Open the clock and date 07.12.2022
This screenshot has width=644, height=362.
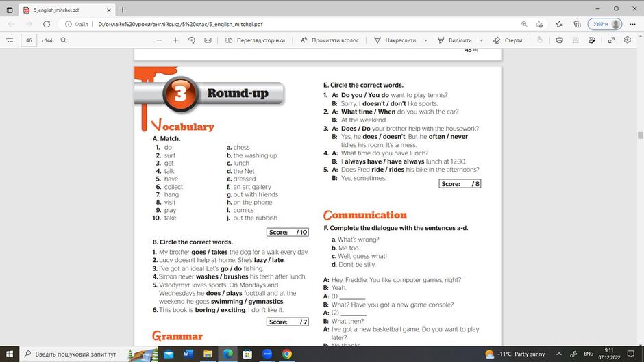coord(609,354)
